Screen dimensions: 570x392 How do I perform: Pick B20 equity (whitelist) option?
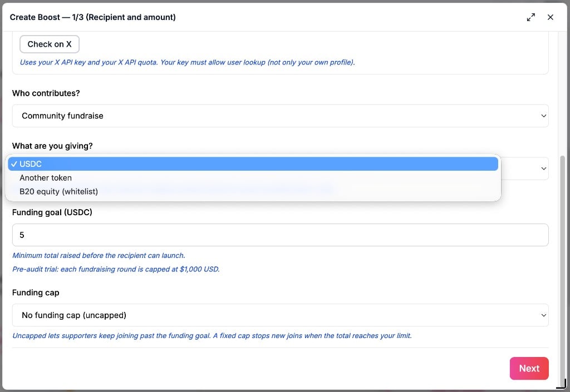click(x=253, y=191)
